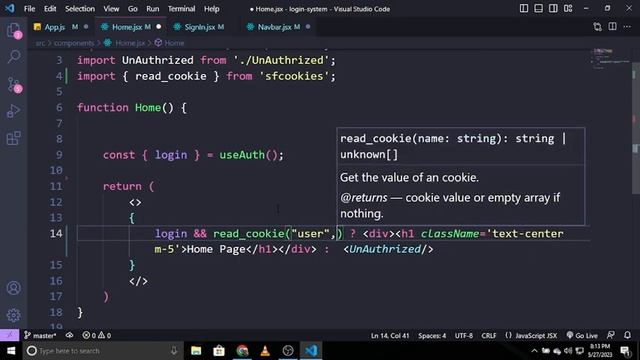Open the Help menu
The image size is (640, 360).
tap(211, 9)
